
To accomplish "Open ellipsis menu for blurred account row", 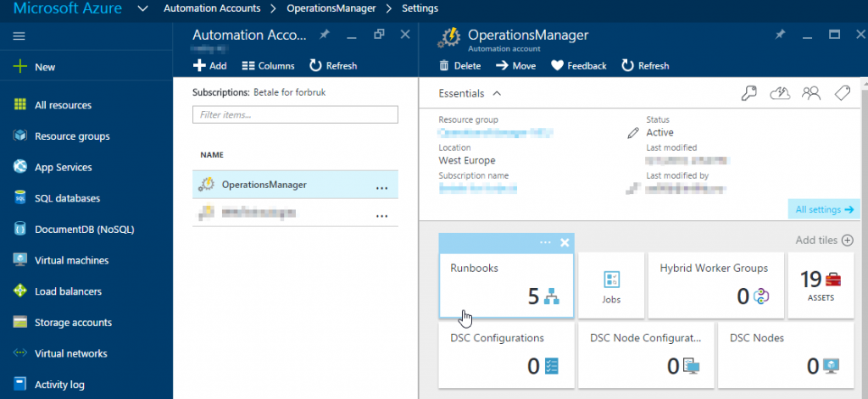I will 381,216.
